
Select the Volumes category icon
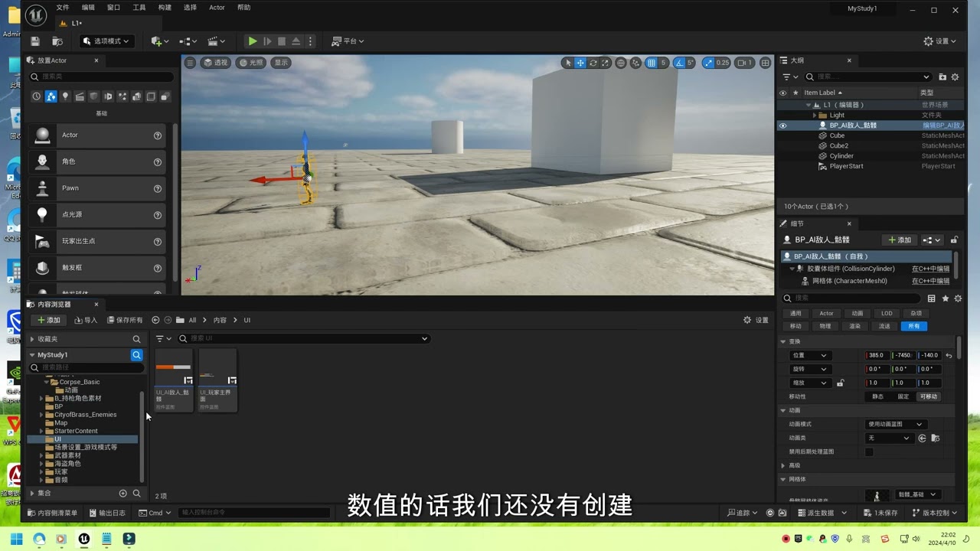[151, 96]
